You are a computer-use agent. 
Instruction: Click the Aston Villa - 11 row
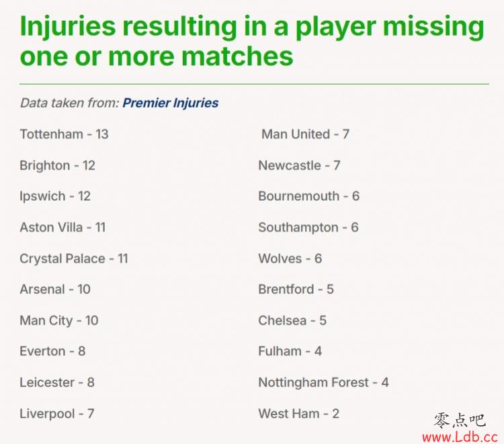62,228
